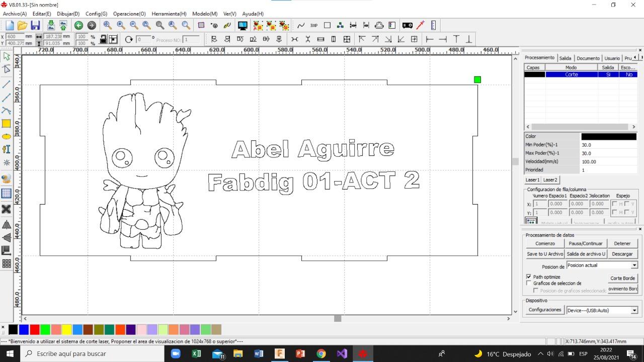
Task: Click the monitor preview icon
Action: pos(243,25)
